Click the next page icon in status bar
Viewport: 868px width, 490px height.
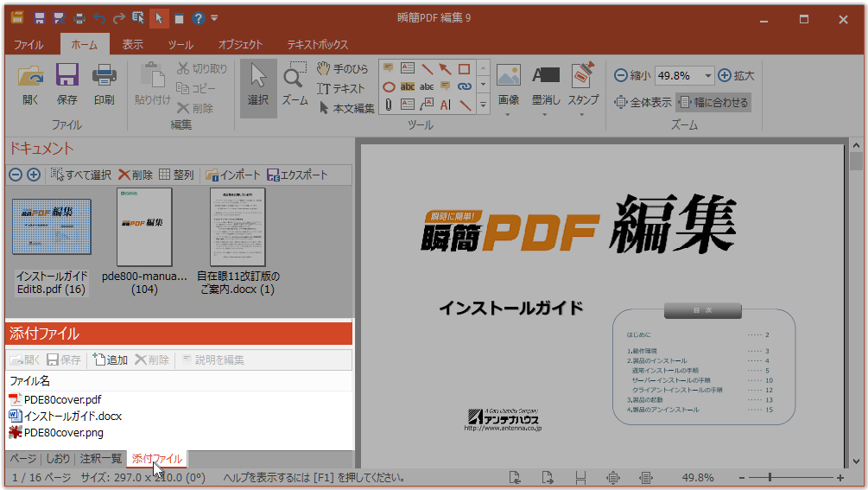tap(547, 477)
